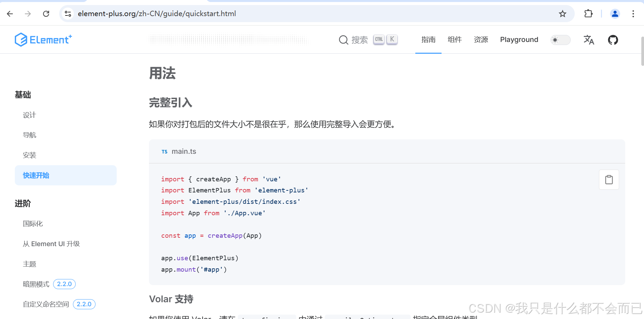
Task: Click the 基础 sidebar section title
Action: pos(23,95)
